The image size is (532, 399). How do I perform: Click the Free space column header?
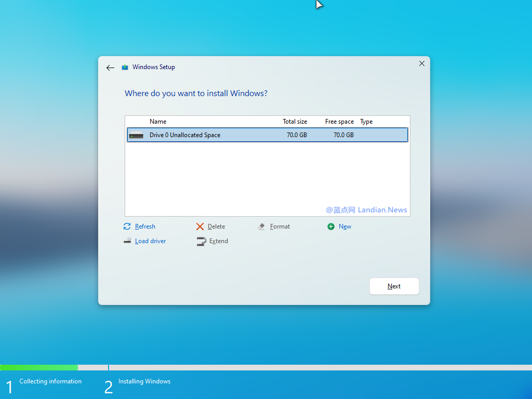(339, 122)
